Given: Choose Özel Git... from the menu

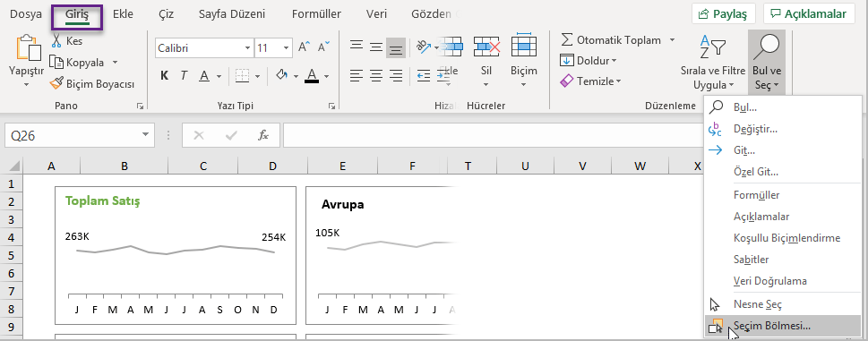Looking at the screenshot, I should (783, 172).
